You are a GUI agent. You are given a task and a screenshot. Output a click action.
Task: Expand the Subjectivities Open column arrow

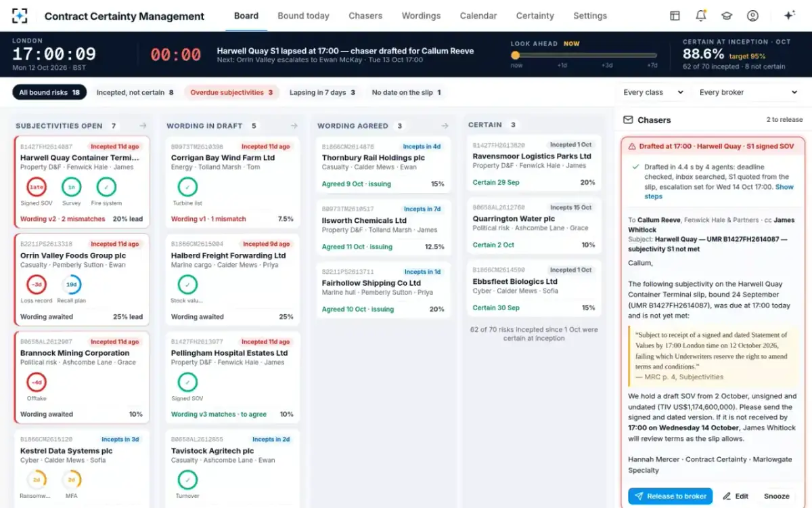click(x=143, y=125)
